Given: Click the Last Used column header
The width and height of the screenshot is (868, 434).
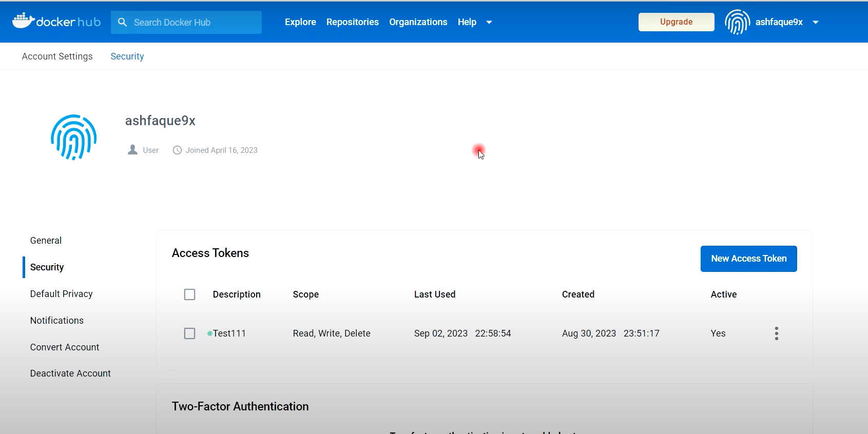Looking at the screenshot, I should click(x=435, y=294).
